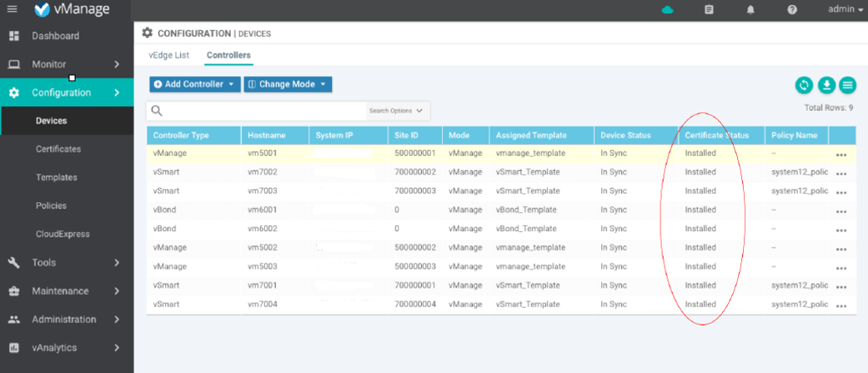The width and height of the screenshot is (868, 373).
Task: Open the help question mark icon
Action: 792,10
